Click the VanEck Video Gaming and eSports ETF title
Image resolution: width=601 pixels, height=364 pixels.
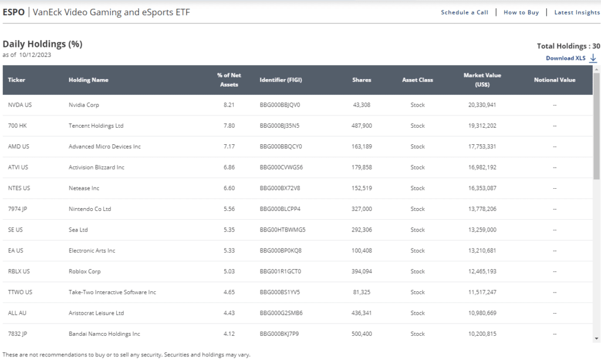[111, 12]
